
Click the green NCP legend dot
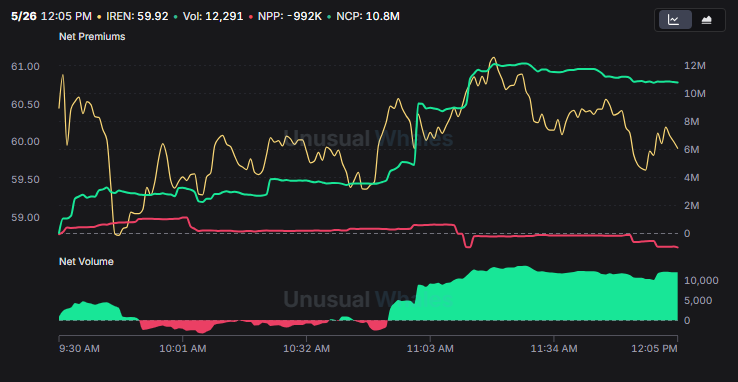(329, 16)
